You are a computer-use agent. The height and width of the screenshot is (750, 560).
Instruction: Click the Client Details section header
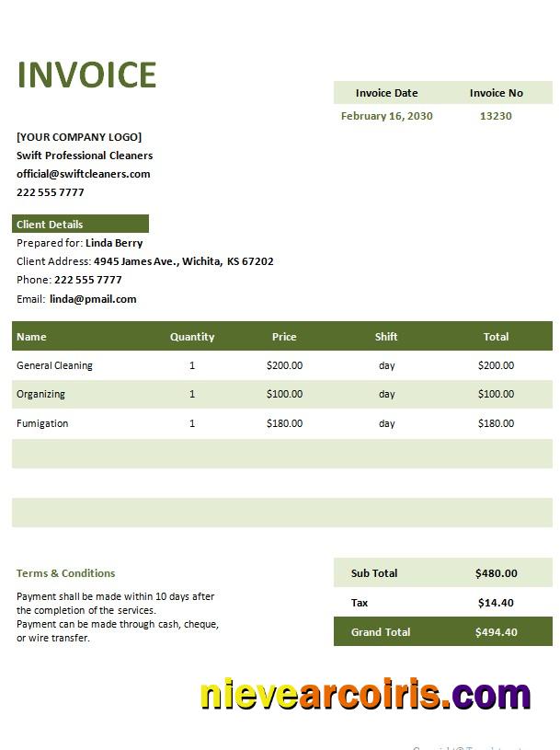pyautogui.click(x=51, y=225)
